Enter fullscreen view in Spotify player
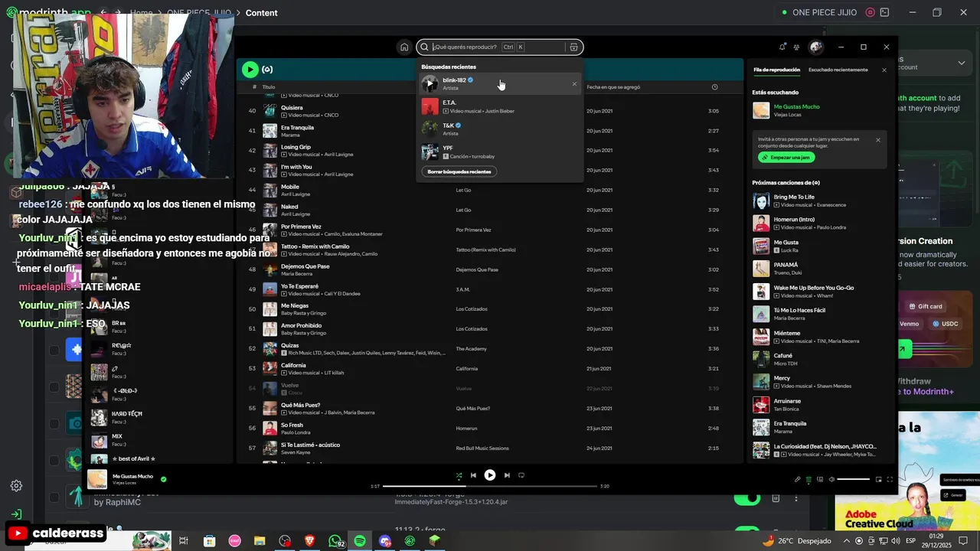The width and height of the screenshot is (980, 551). point(890,480)
